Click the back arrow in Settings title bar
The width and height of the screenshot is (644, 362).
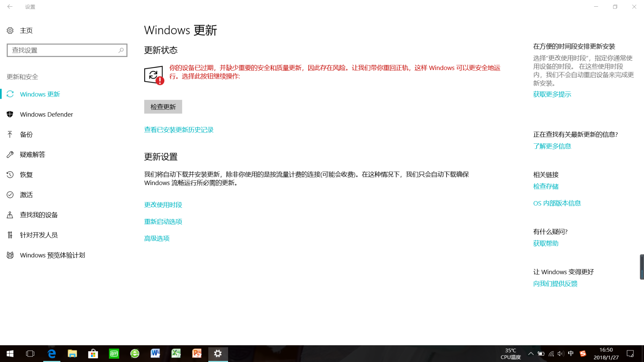point(10,7)
